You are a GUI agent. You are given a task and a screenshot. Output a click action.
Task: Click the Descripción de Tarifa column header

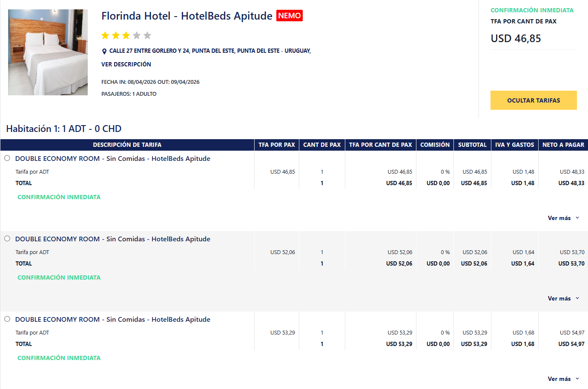[x=127, y=145]
